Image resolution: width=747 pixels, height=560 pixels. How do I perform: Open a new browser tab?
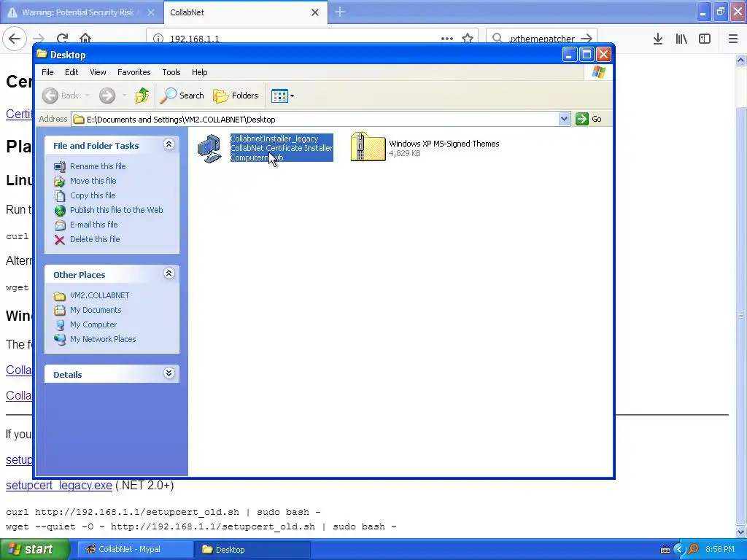point(340,12)
